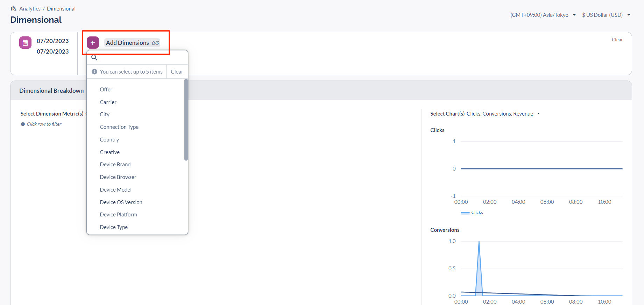Click the purple plus add dimension icon
The height and width of the screenshot is (305, 644).
pyautogui.click(x=93, y=43)
